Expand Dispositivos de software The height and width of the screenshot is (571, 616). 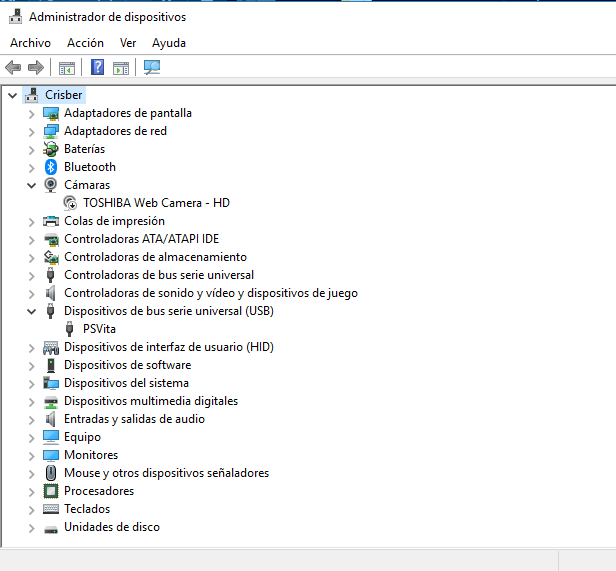point(31,366)
